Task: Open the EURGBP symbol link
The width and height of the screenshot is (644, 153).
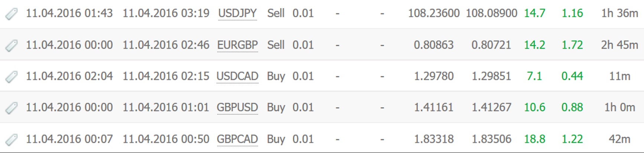Action: (x=237, y=45)
